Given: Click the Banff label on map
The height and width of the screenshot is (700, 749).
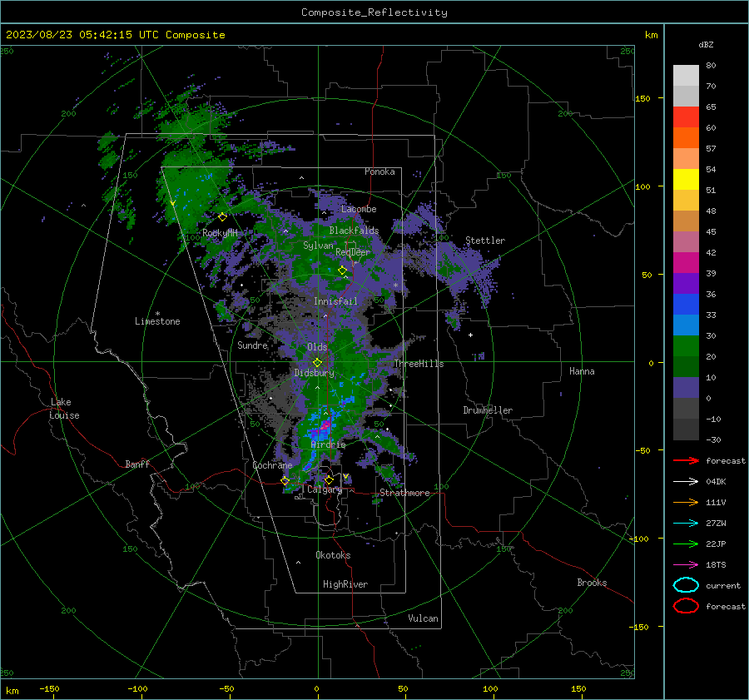Looking at the screenshot, I should [137, 464].
